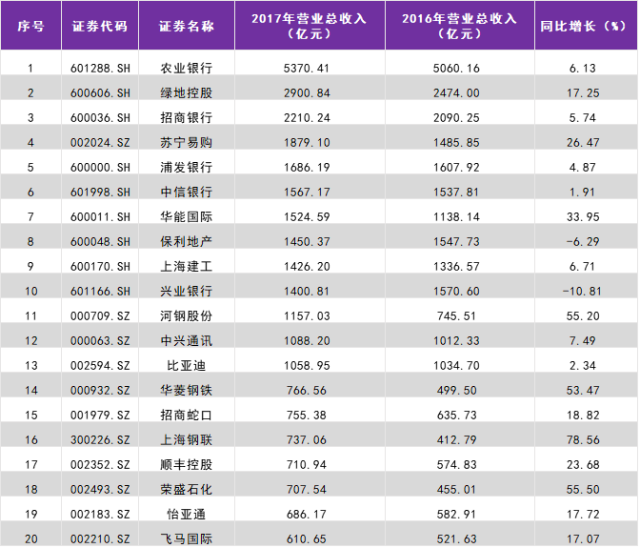
Task: Select the cell 601288.SH
Action: (100, 68)
